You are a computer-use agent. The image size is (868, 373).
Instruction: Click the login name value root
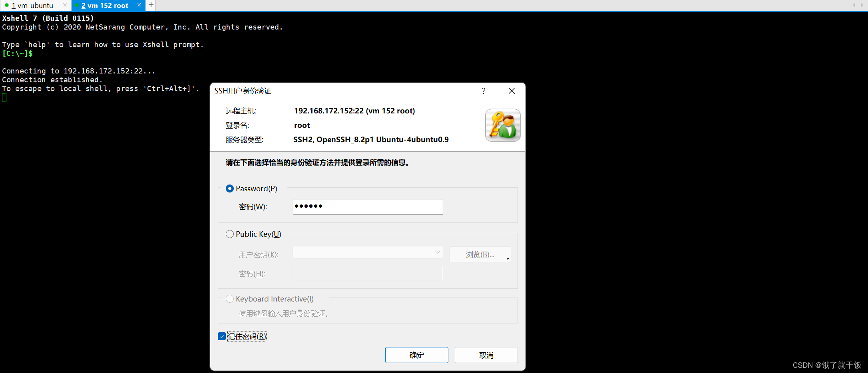(302, 125)
